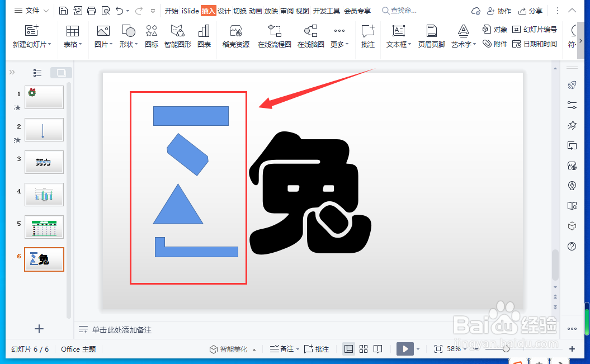This screenshot has height=364, width=590.
Task: Click the Print Preview icon
Action: pos(106,11)
